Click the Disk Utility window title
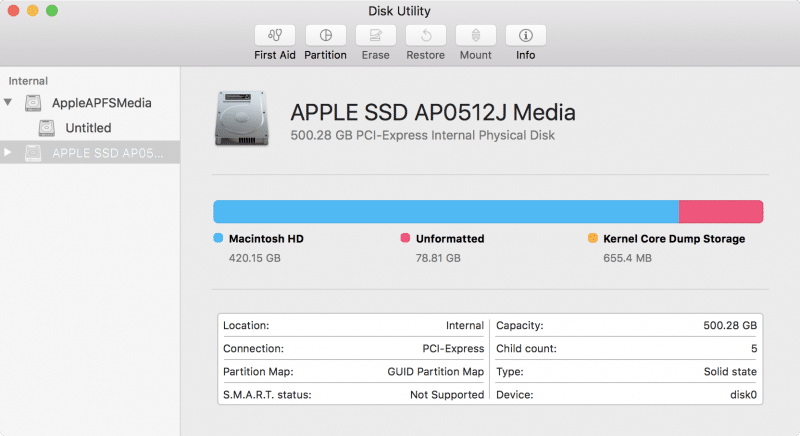The width and height of the screenshot is (800, 436). point(399,11)
